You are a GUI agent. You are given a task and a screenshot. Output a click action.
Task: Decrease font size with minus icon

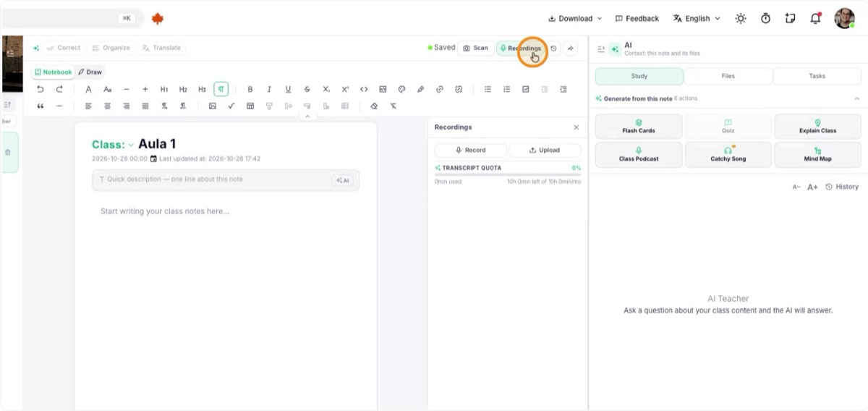point(126,89)
